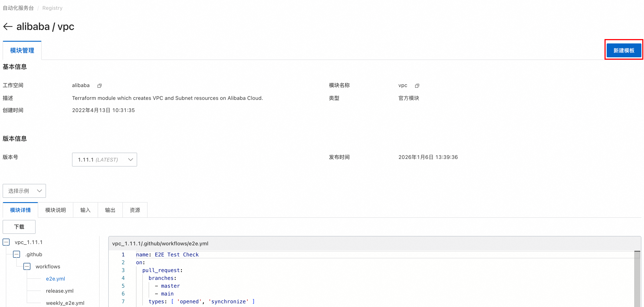Click the 版本信息 section heading
644x307 pixels.
(15, 139)
